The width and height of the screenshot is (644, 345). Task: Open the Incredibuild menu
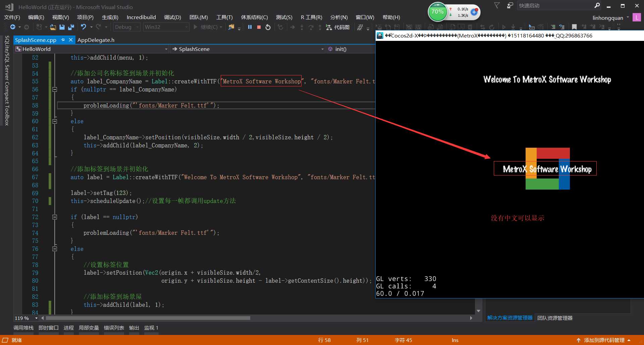click(x=141, y=17)
